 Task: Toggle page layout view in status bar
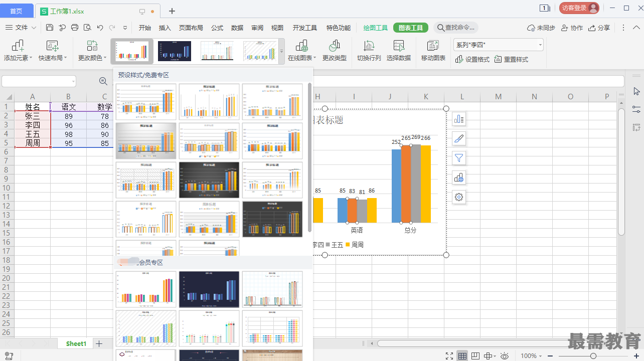coord(475,356)
